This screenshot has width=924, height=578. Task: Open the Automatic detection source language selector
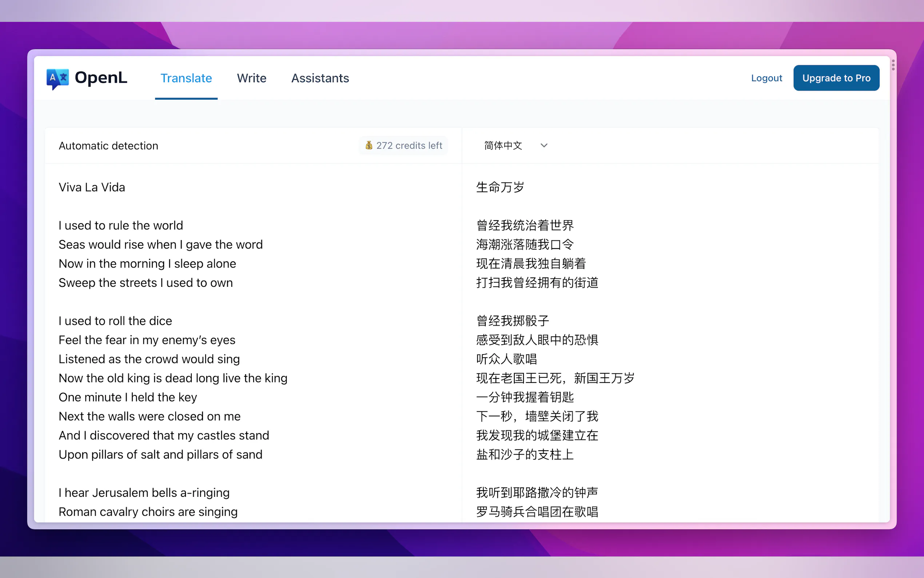(x=108, y=146)
